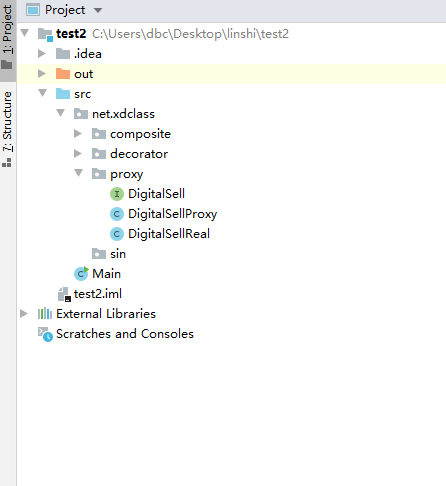Click the runnable Main class icon
Viewport: 446px width, 486px height.
(81, 274)
